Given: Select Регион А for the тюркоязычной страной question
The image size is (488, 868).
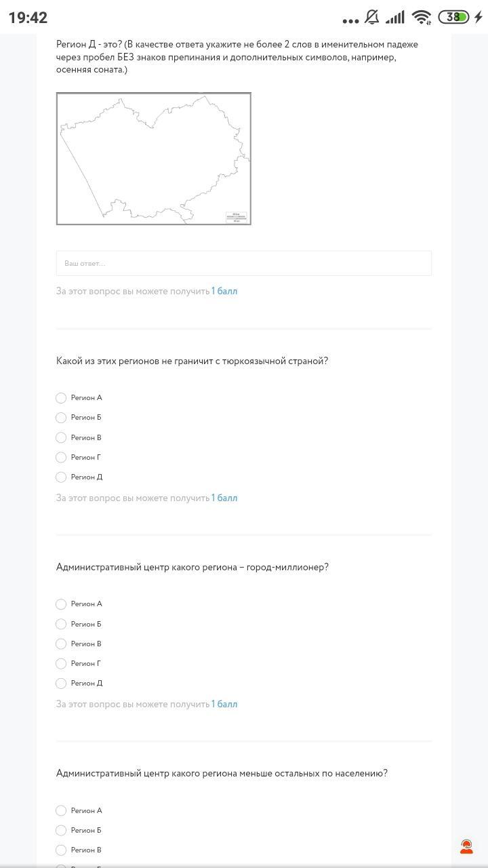Looking at the screenshot, I should point(61,398).
